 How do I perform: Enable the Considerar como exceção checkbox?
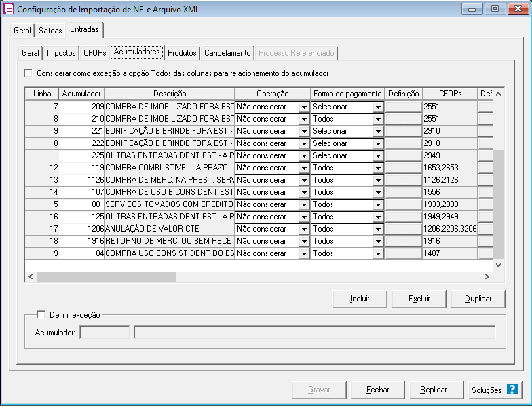click(28, 73)
